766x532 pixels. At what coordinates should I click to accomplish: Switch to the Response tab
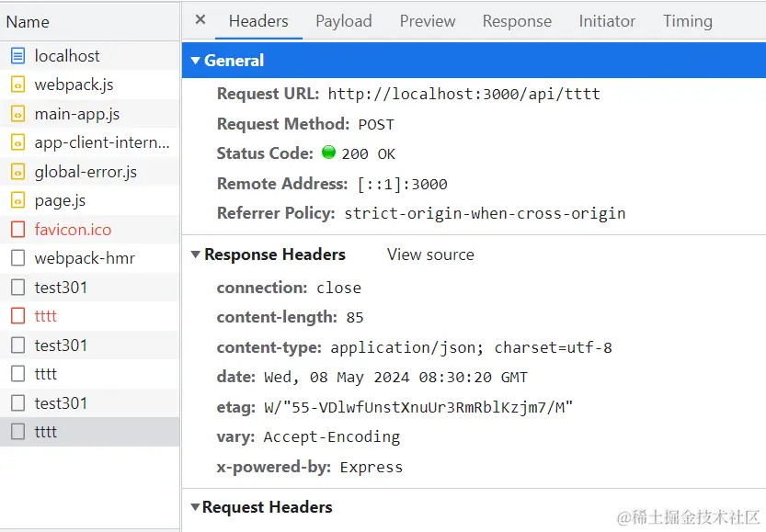pos(517,21)
